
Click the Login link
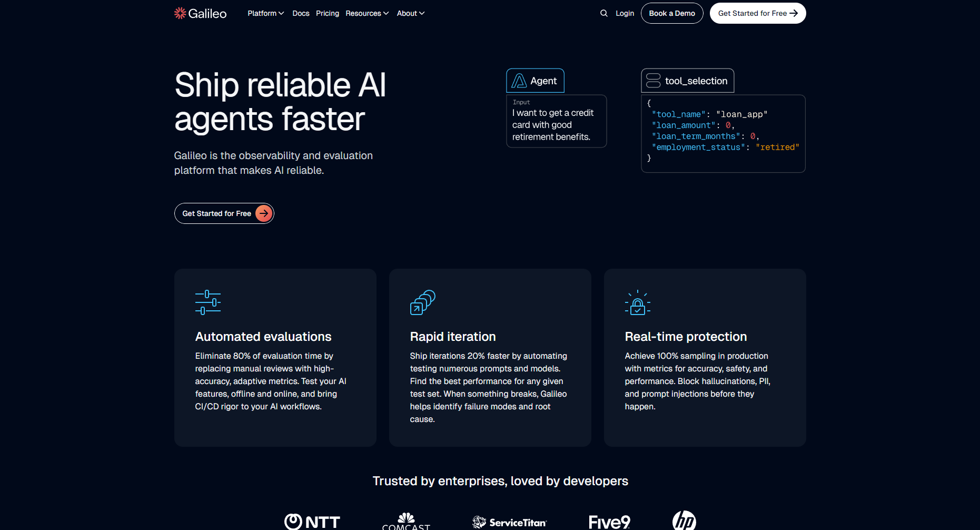point(625,13)
